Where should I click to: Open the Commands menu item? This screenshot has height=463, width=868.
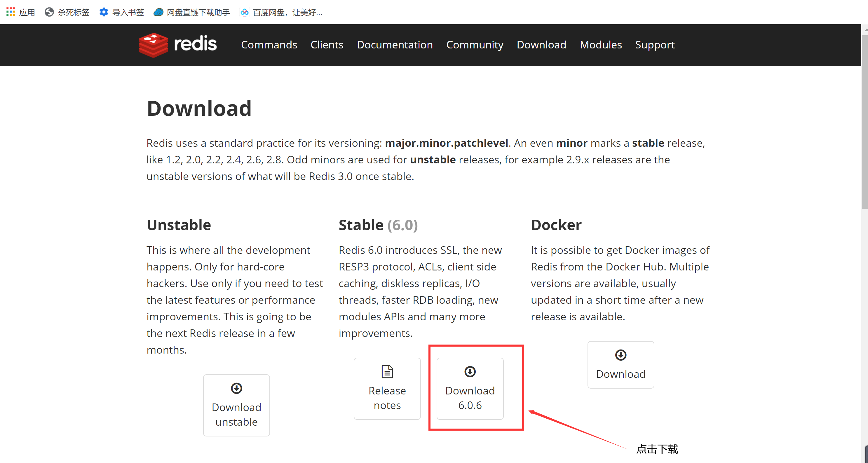coord(269,45)
